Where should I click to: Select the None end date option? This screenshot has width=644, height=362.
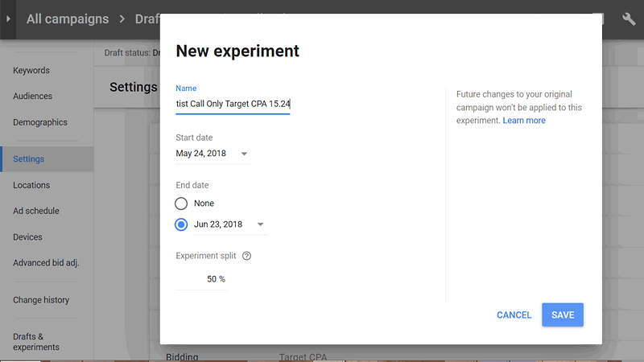point(181,204)
